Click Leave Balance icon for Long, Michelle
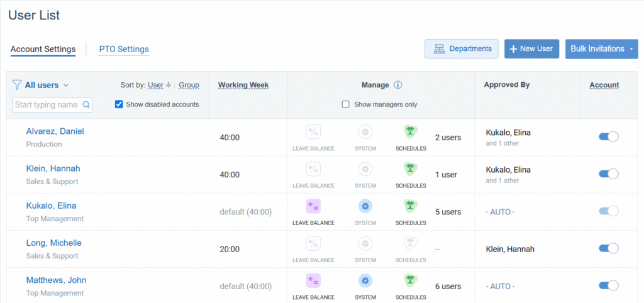 (x=313, y=243)
